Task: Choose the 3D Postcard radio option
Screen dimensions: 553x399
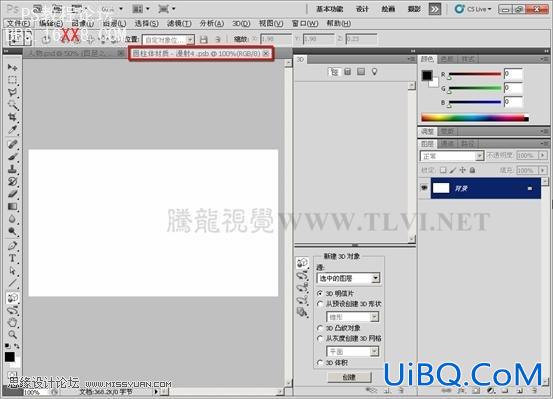Action: pyautogui.click(x=320, y=293)
